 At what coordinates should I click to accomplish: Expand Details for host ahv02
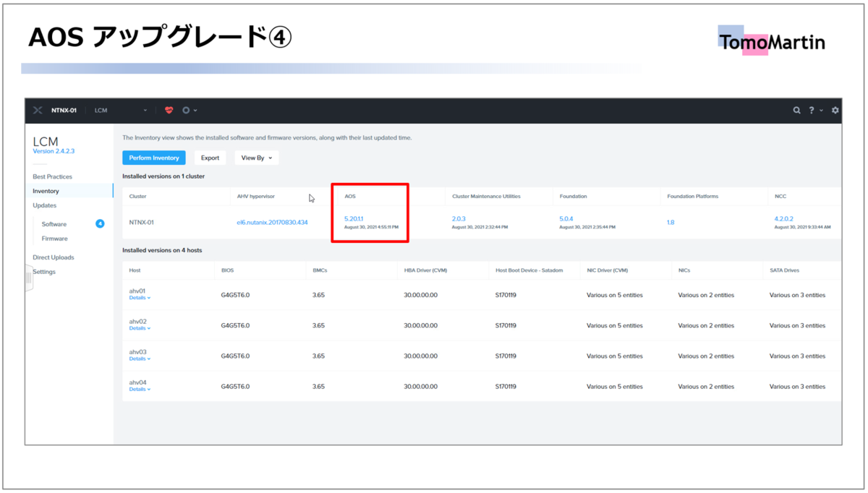tap(140, 328)
